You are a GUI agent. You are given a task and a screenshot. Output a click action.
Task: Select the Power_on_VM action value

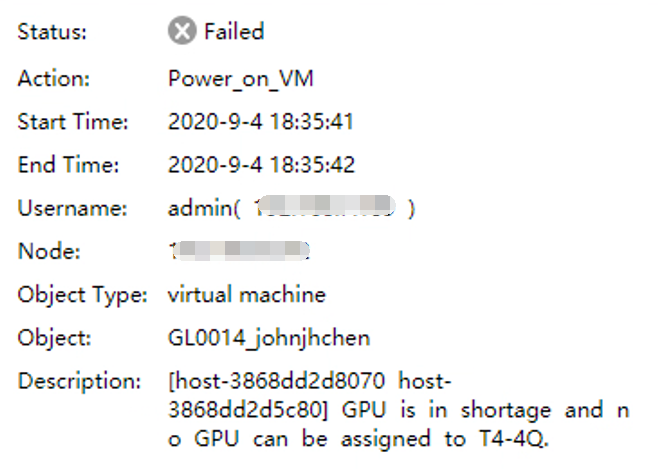point(241,78)
